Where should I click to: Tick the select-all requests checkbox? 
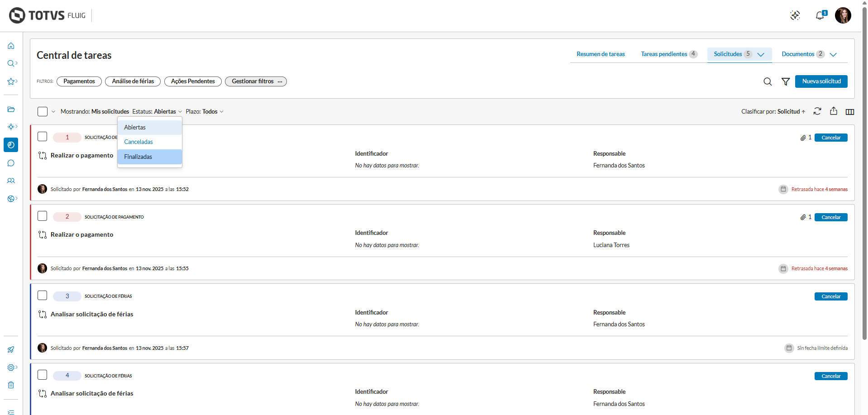click(x=43, y=111)
